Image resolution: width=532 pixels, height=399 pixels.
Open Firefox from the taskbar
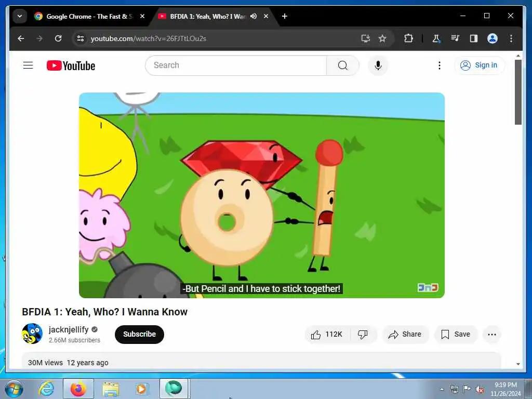(78, 389)
